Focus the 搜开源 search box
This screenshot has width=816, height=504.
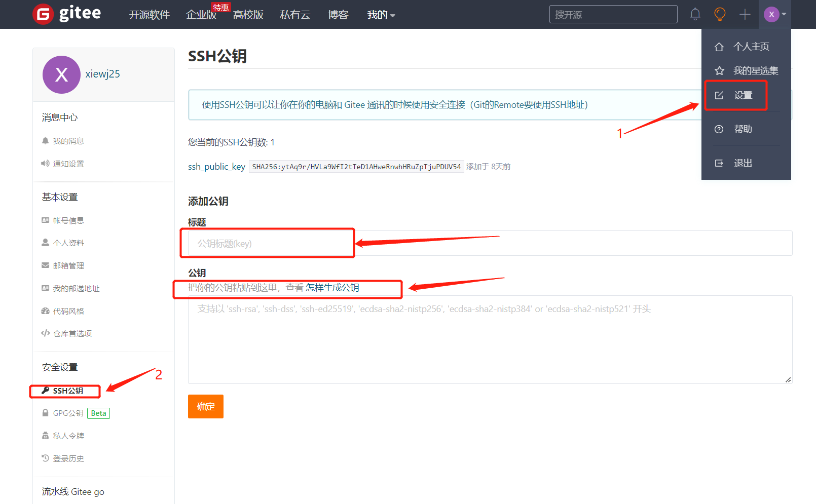(x=613, y=14)
